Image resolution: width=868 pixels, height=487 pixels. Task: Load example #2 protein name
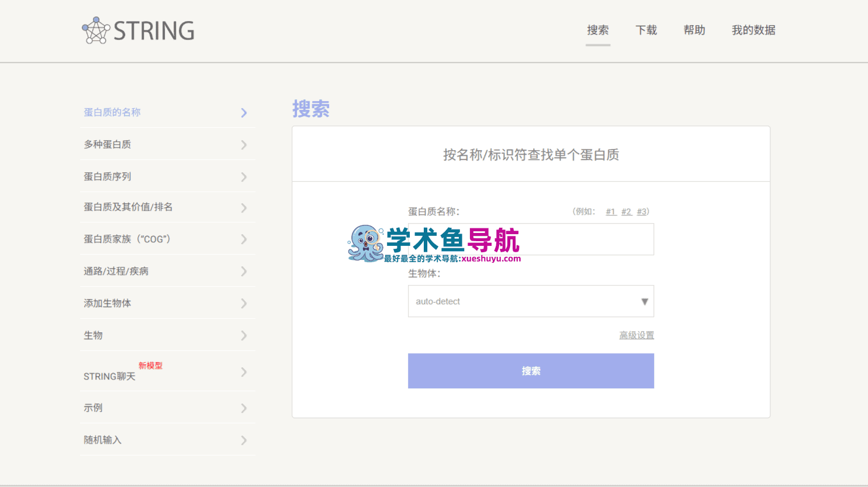tap(627, 211)
